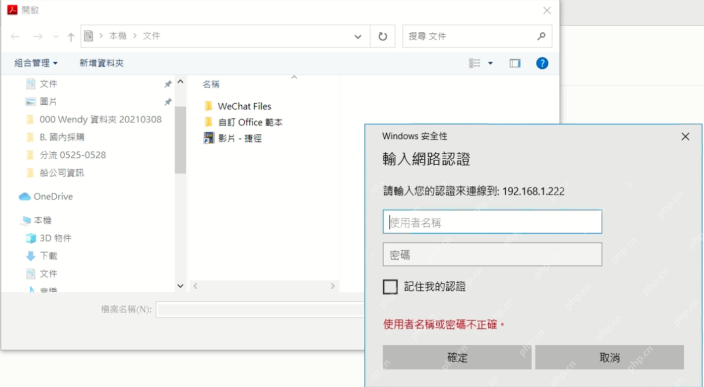
Task: Open help with the question mark icon
Action: (x=542, y=63)
